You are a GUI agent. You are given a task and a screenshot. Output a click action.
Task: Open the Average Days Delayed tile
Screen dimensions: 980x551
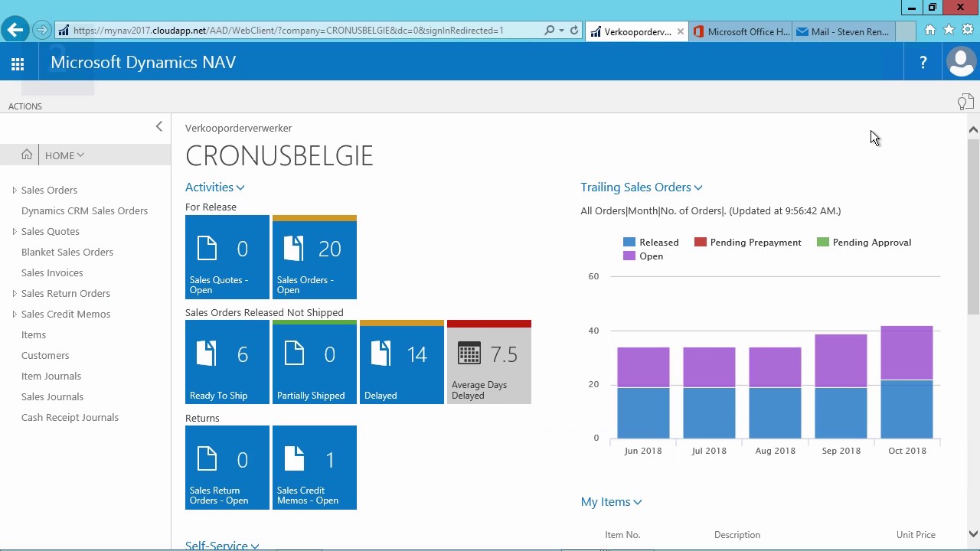[489, 362]
